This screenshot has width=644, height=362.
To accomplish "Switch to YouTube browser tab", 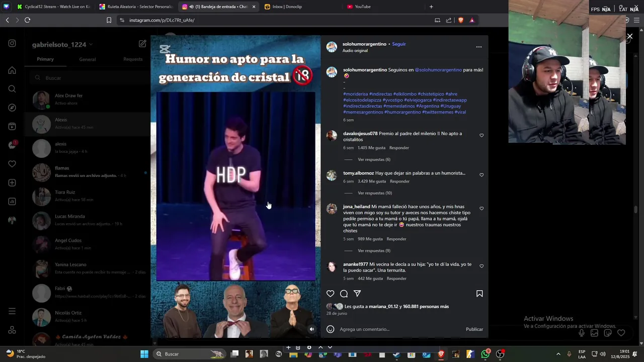I will pyautogui.click(x=362, y=7).
